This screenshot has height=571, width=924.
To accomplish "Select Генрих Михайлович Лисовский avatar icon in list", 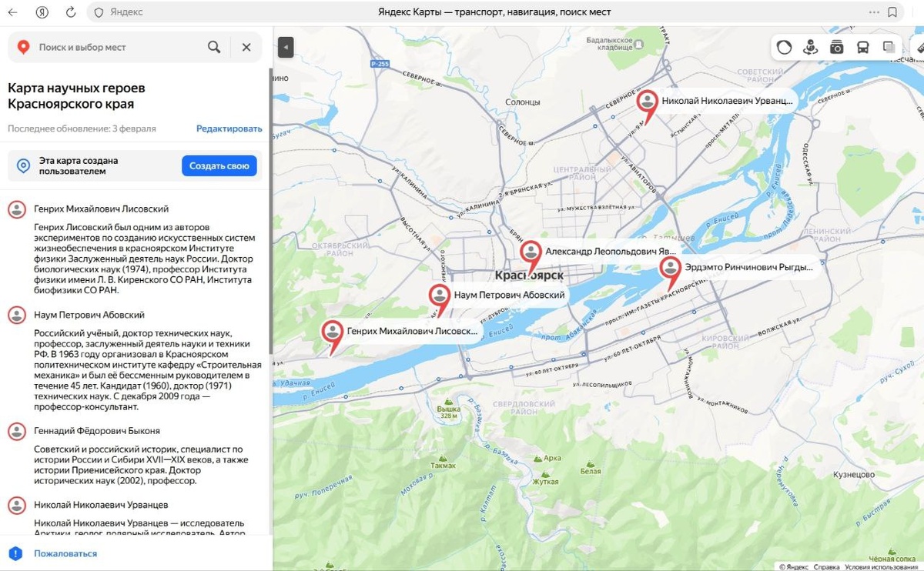I will pos(17,209).
